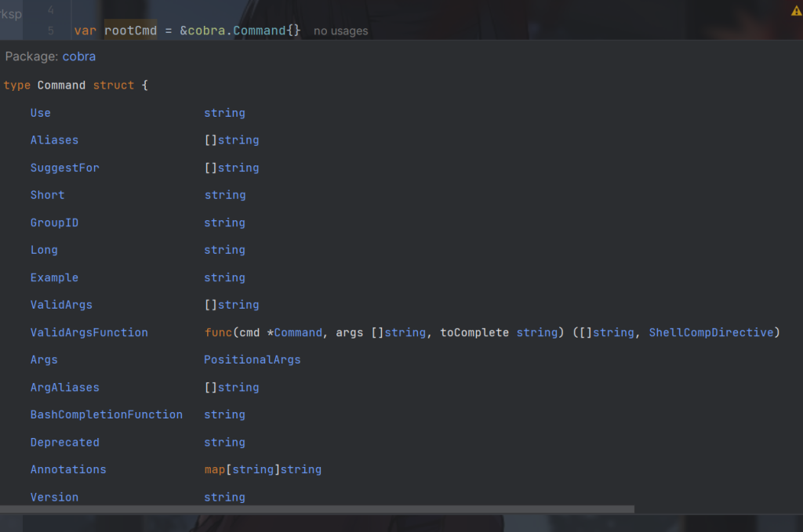Viewport: 803px width, 532px height.
Task: Navigate to the GroupID field
Action: point(54,223)
